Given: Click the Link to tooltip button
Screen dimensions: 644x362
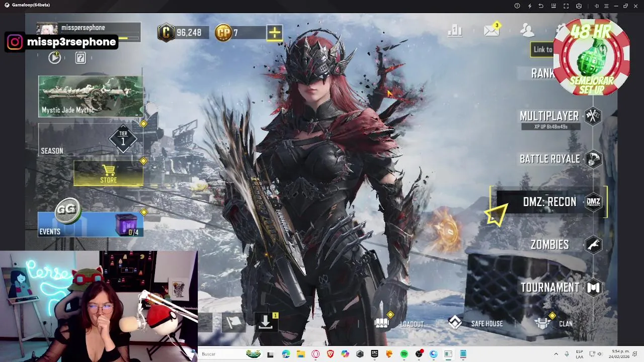Looking at the screenshot, I should pyautogui.click(x=542, y=49).
